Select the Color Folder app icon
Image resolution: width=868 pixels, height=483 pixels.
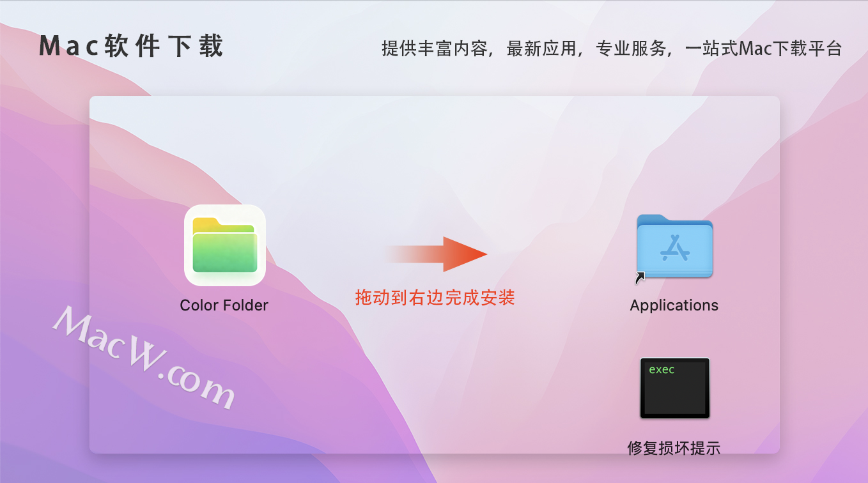tap(225, 245)
